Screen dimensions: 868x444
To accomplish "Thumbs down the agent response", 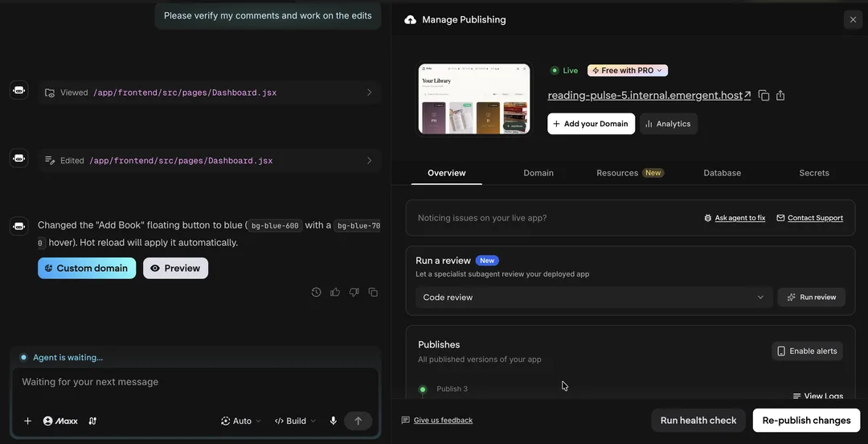I will point(354,292).
